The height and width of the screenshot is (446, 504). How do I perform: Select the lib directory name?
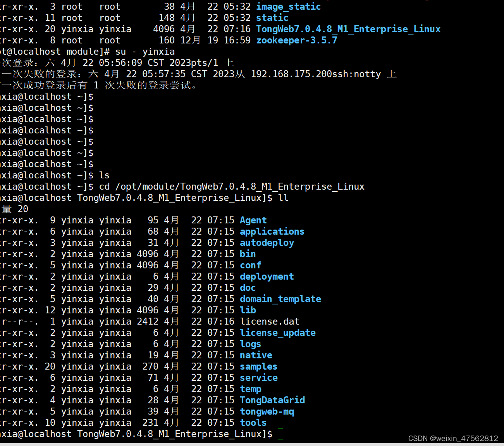(x=248, y=310)
